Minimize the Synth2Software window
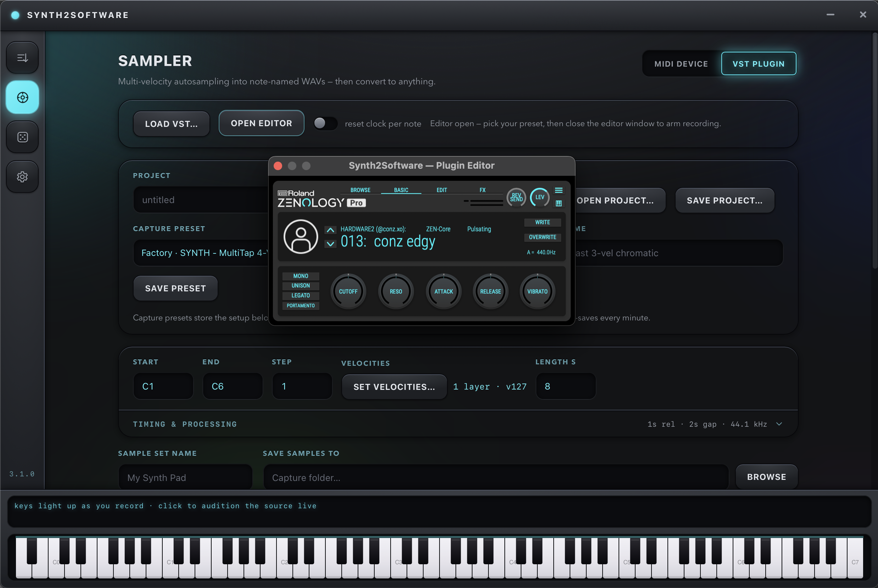The image size is (878, 588). click(x=831, y=15)
